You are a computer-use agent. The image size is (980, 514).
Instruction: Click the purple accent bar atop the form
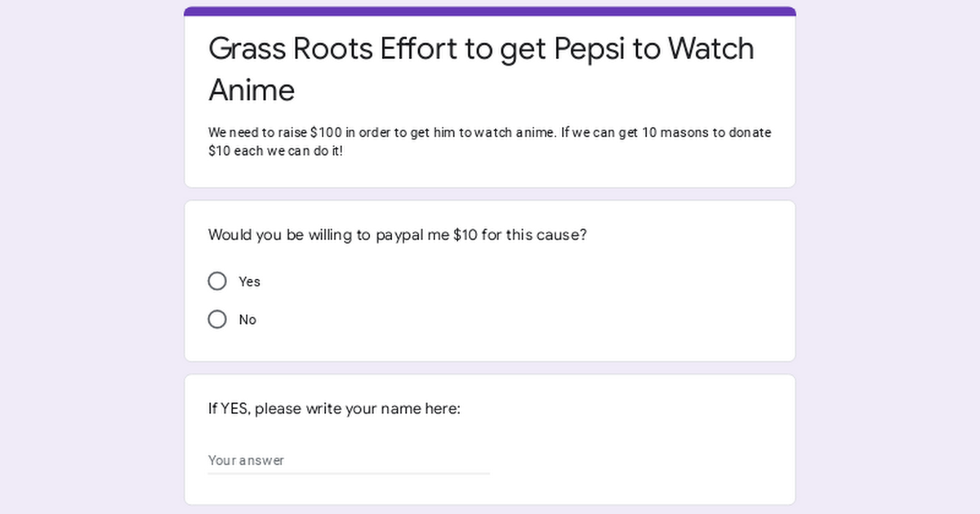coord(490,11)
